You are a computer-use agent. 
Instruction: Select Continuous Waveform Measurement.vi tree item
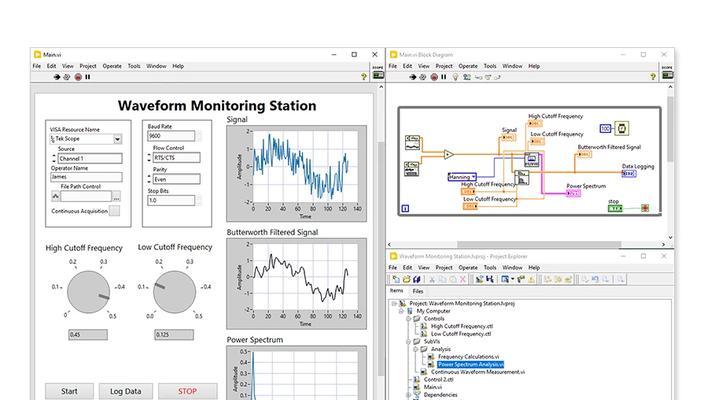478,372
